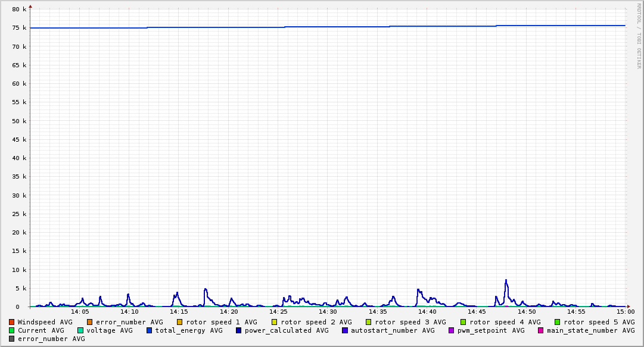Click the green Current AVG legend swatch
The image size is (644, 347).
pos(12,330)
